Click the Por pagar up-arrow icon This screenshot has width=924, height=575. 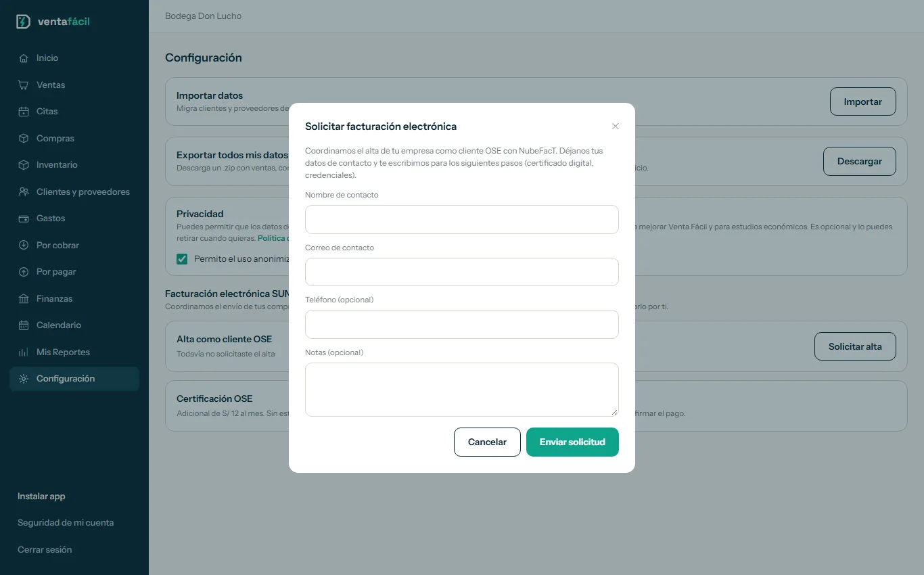pyautogui.click(x=24, y=272)
